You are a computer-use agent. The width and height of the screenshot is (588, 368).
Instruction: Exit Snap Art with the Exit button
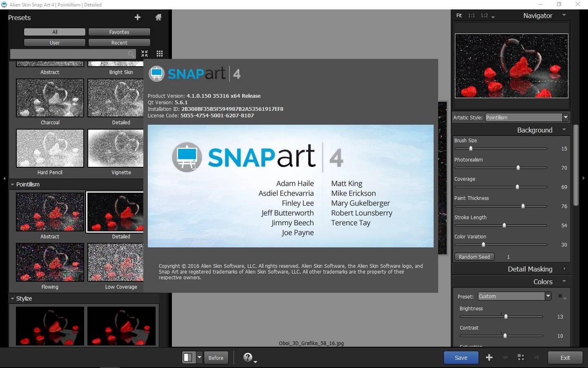[565, 358]
